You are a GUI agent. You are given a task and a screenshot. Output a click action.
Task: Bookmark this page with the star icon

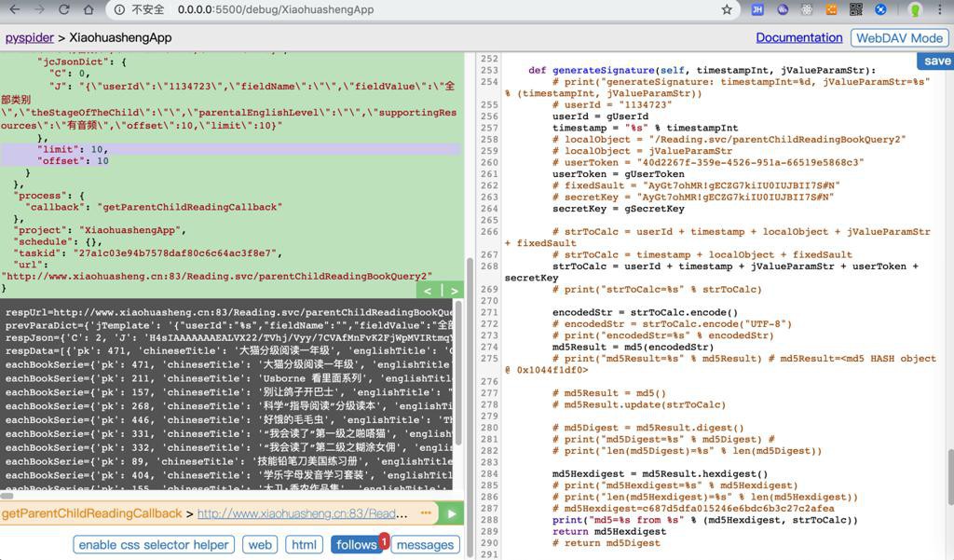[x=727, y=9]
